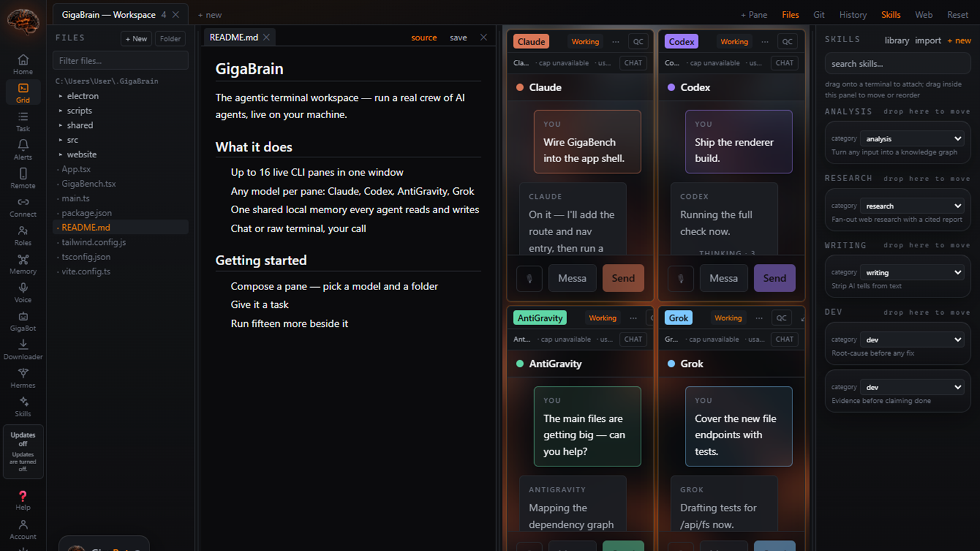Click Send in the Codex pane
This screenshot has width=980, height=551.
click(774, 279)
